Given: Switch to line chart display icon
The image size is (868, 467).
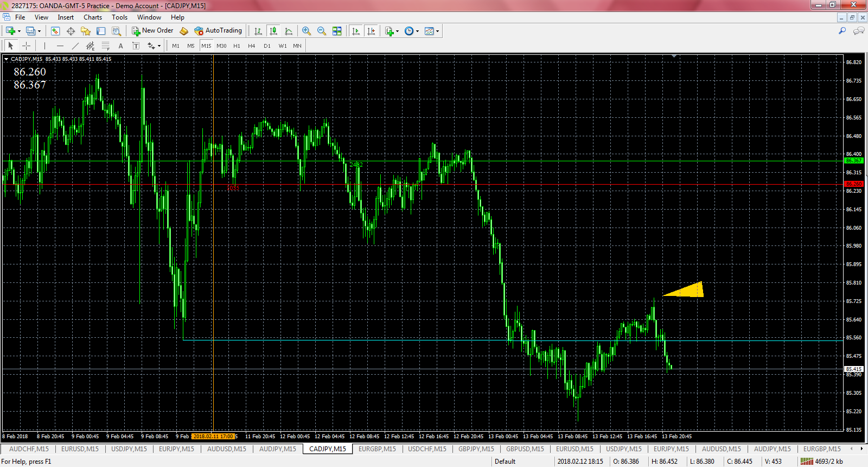Looking at the screenshot, I should (289, 31).
